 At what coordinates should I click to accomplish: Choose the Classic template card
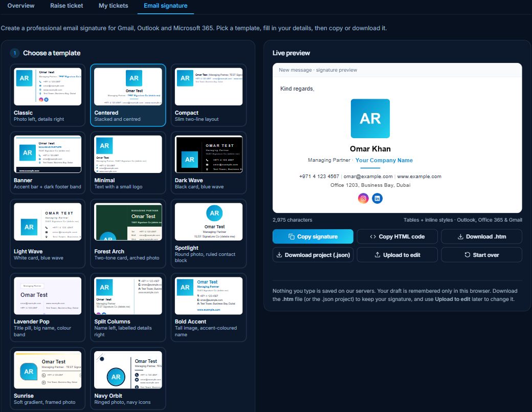tap(48, 95)
